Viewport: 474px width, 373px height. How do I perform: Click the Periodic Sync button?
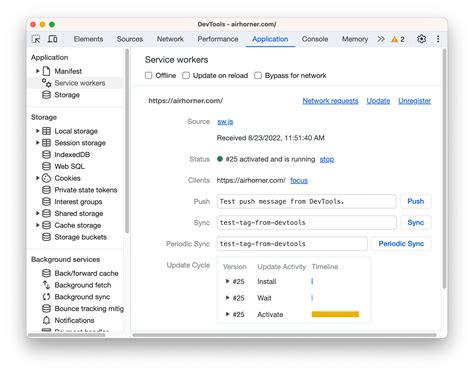(x=401, y=244)
